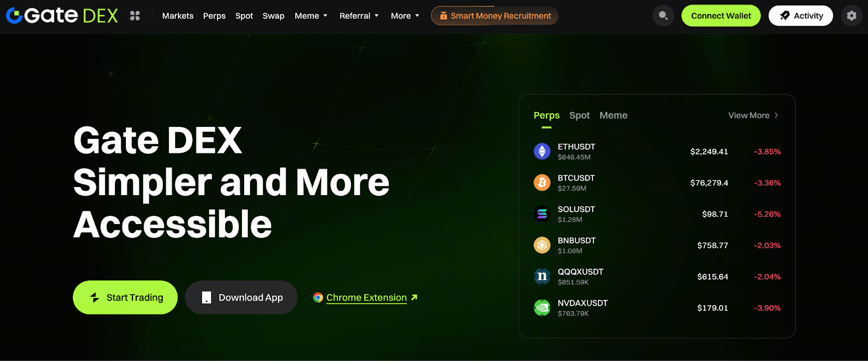Click the search magnifier icon
Image resolution: width=868 pixels, height=361 pixels.
tap(663, 16)
